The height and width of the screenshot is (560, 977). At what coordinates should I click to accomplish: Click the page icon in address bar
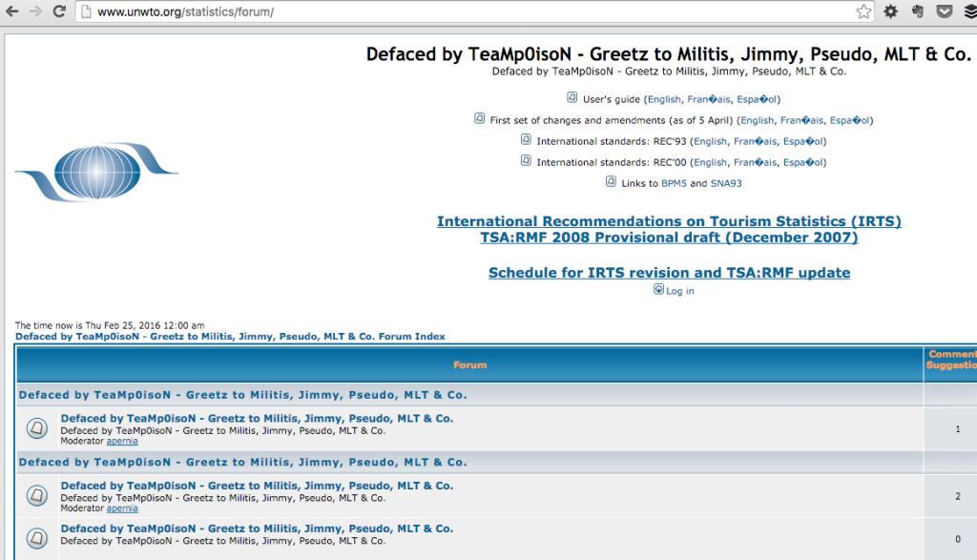pos(87,11)
